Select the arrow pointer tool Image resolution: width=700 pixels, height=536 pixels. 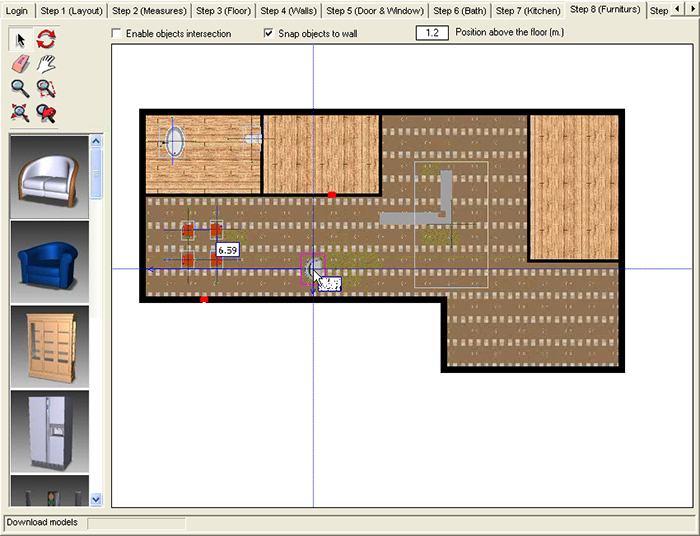click(x=20, y=39)
